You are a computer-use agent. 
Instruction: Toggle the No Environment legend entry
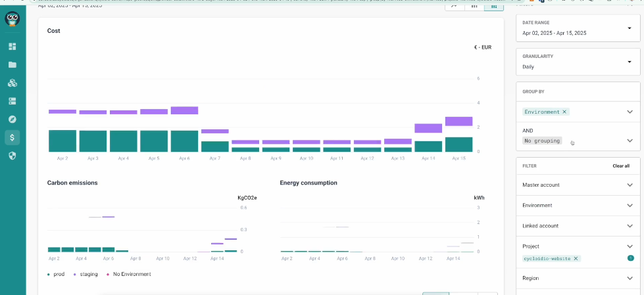tap(128, 274)
